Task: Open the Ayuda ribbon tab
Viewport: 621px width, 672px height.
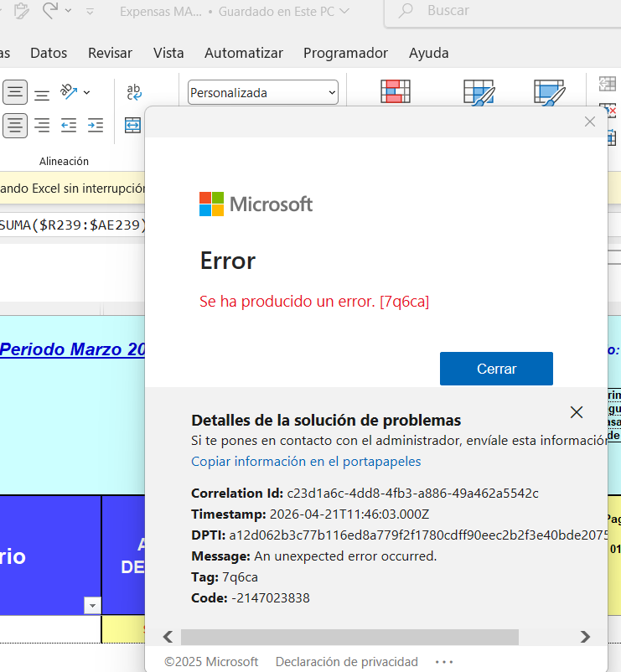Action: point(428,53)
